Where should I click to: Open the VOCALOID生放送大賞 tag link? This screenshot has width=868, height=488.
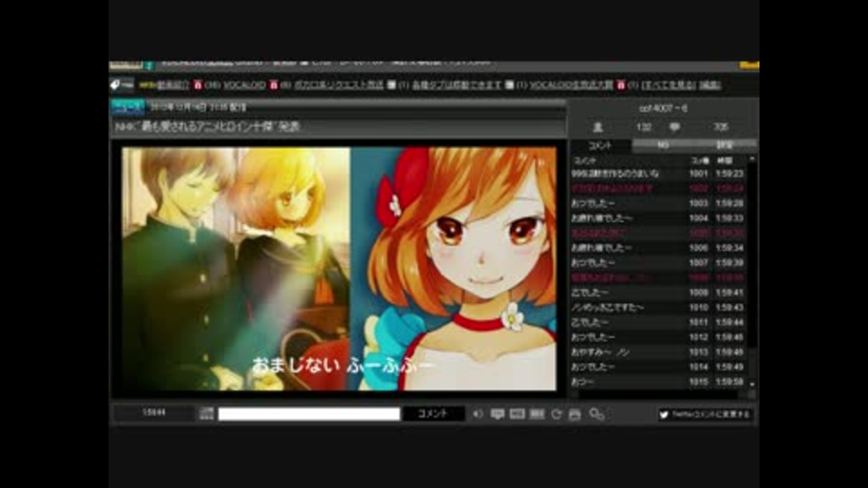(571, 85)
